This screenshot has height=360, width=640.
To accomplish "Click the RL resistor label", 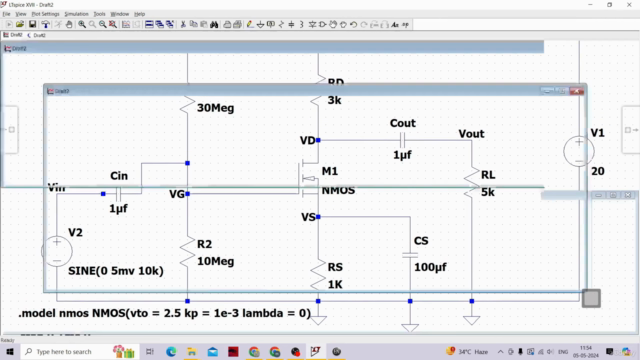I will click(x=488, y=175).
